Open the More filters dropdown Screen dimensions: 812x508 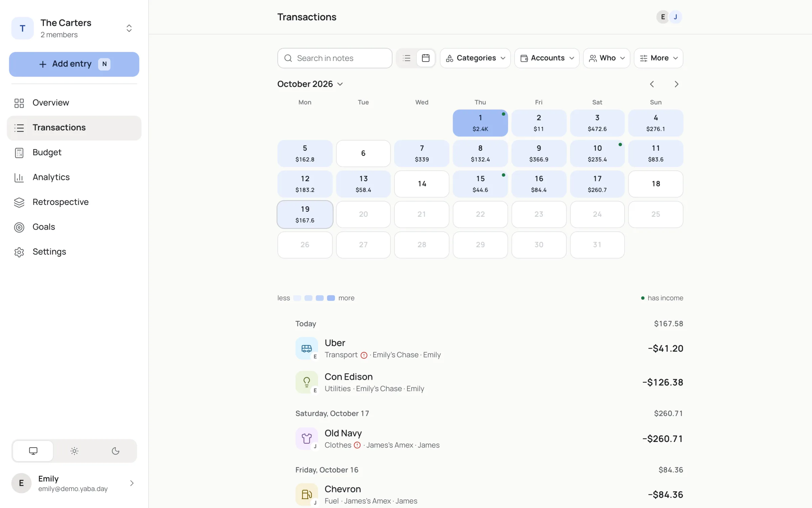[658, 58]
